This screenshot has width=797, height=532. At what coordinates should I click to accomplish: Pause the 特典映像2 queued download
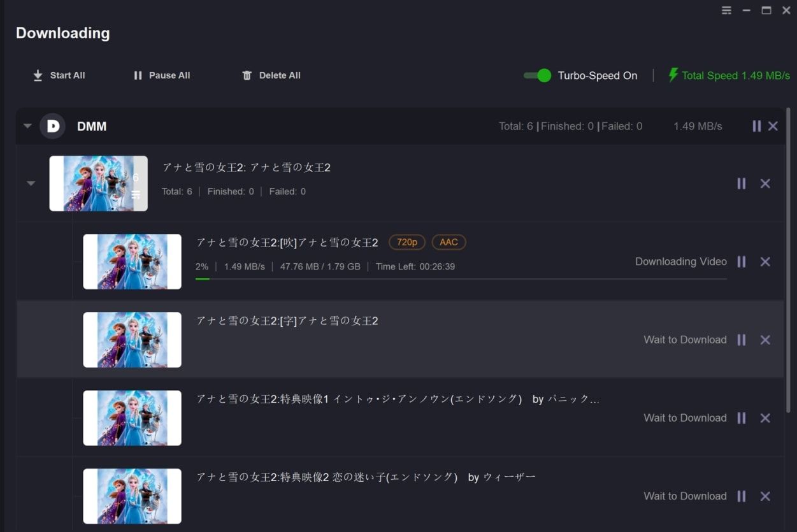click(x=741, y=496)
